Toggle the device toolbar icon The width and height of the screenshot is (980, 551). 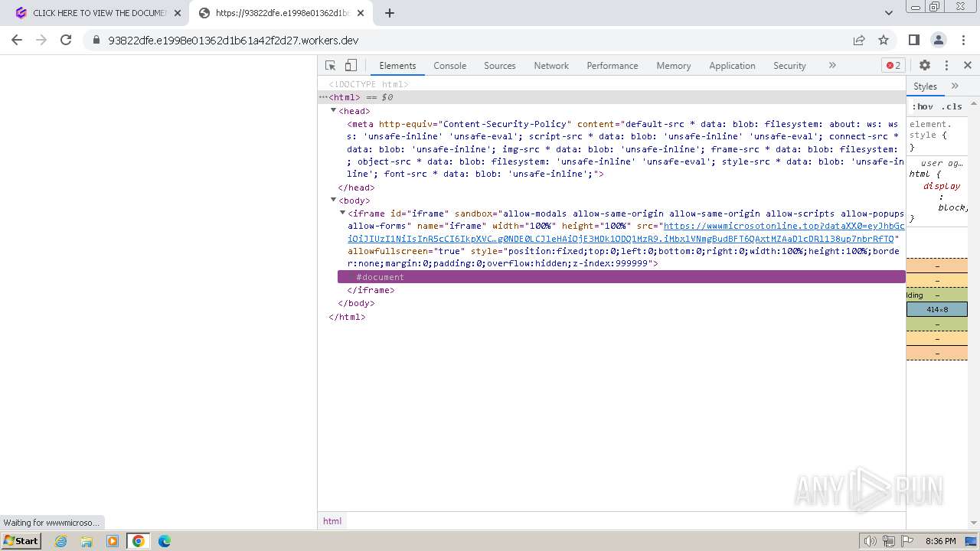point(351,66)
